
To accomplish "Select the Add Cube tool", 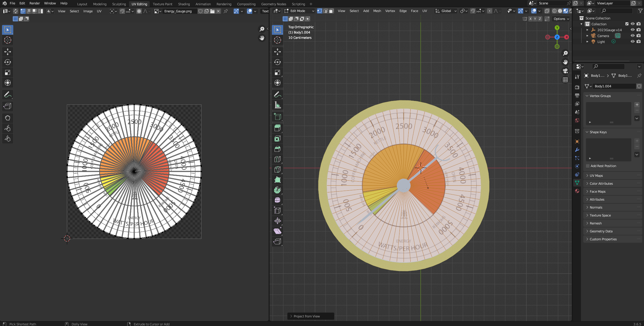I will click(277, 117).
